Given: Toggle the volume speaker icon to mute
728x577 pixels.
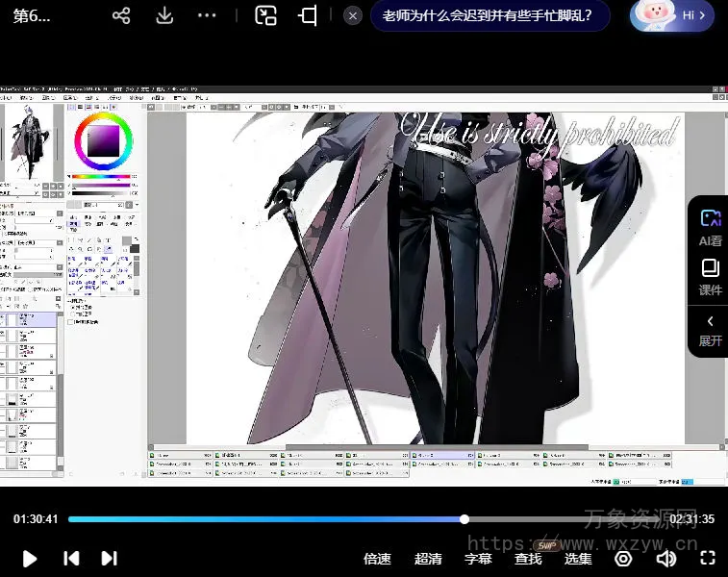Looking at the screenshot, I should [x=665, y=558].
